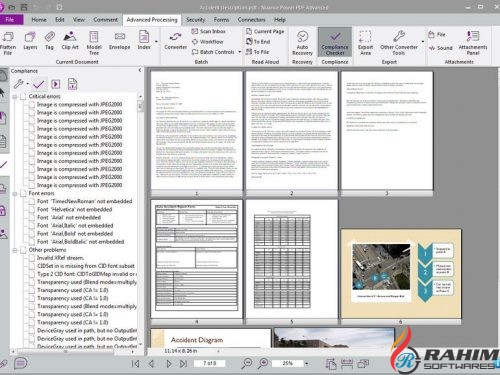Click the Flatten File icon
This screenshot has height=375, width=500.
tap(7, 37)
